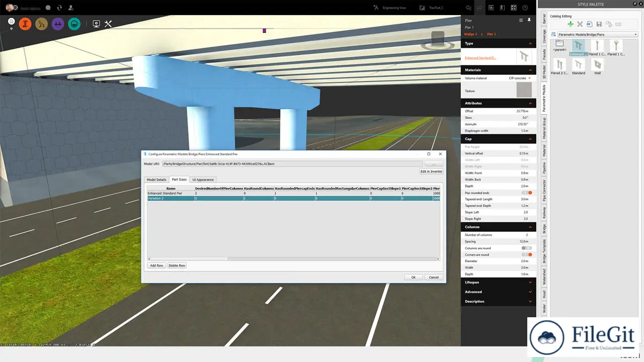Click the presentation monitor icon
Viewport: 644px width, 362px height.
(x=96, y=24)
